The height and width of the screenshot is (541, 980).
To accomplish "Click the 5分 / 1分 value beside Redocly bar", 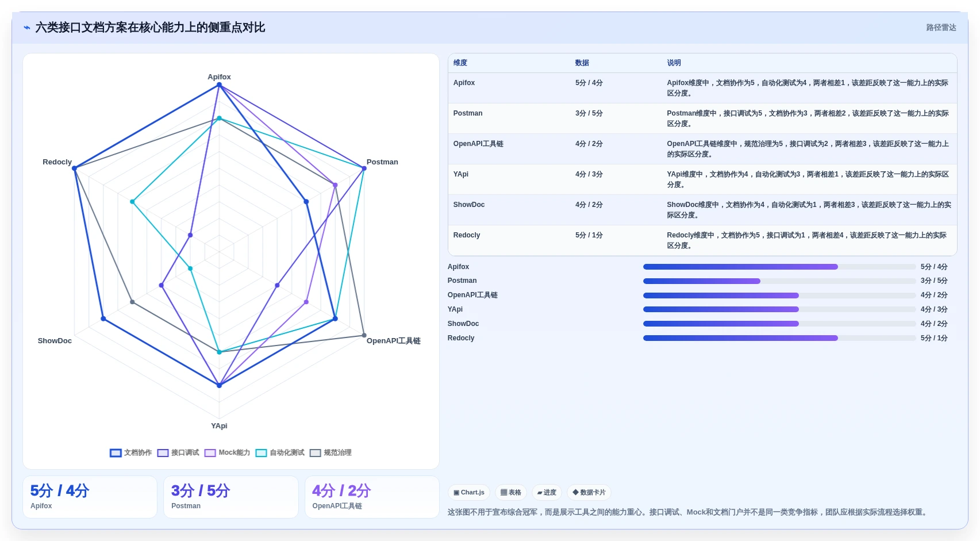I will 934,338.
